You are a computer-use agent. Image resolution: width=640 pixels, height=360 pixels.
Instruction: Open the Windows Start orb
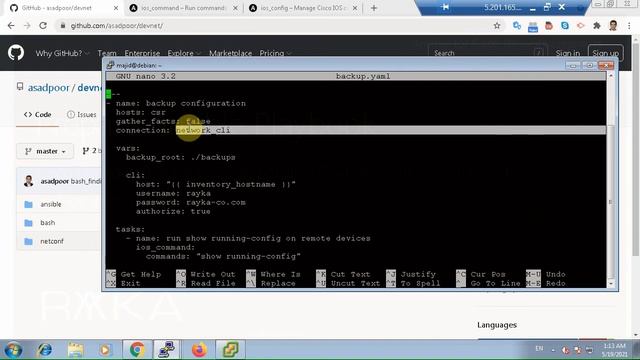(13, 350)
